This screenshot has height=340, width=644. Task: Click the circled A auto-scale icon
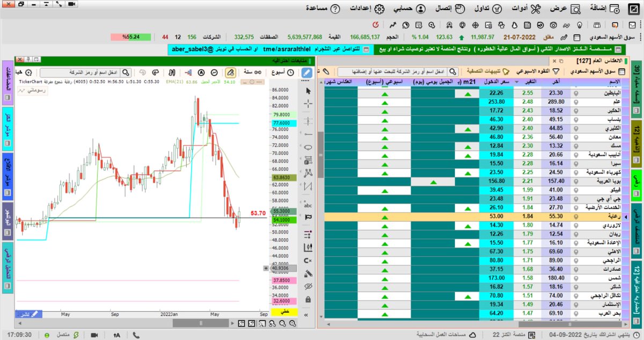point(201,72)
